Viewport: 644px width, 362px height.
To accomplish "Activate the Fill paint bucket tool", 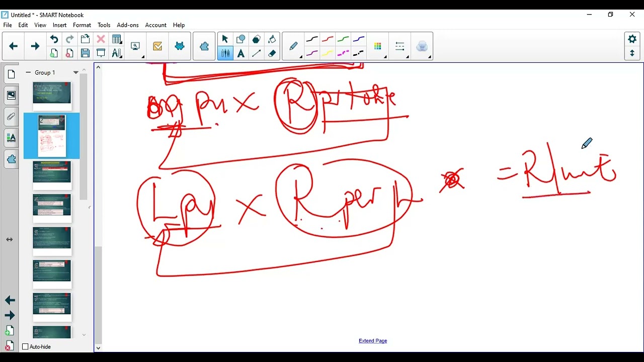I will [272, 39].
